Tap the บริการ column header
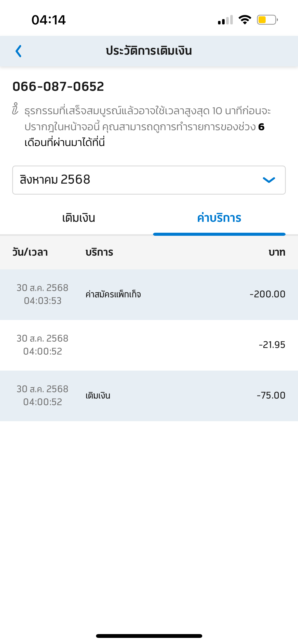 coord(99,252)
